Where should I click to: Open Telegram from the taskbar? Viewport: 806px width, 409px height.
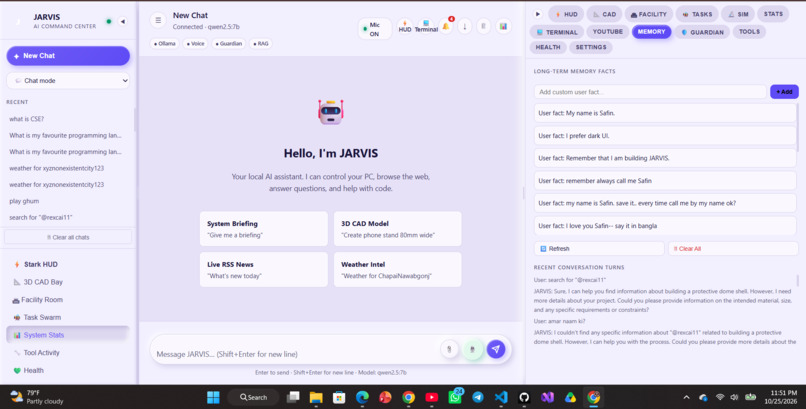(x=478, y=397)
